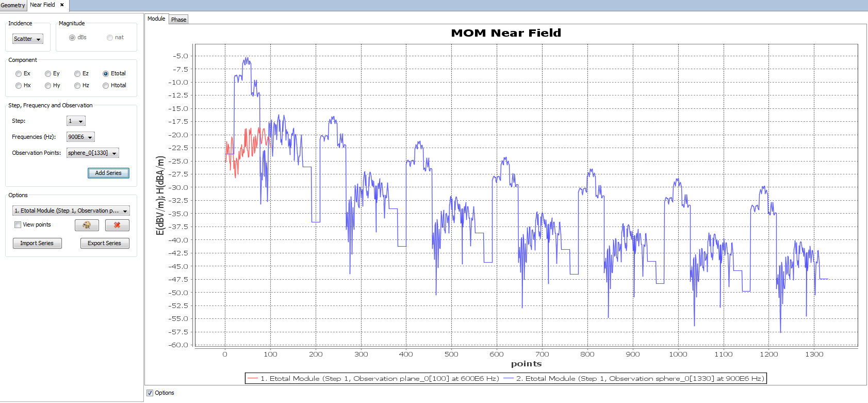Click the Add Series button
Image resolution: width=868 pixels, height=403 pixels.
[108, 173]
